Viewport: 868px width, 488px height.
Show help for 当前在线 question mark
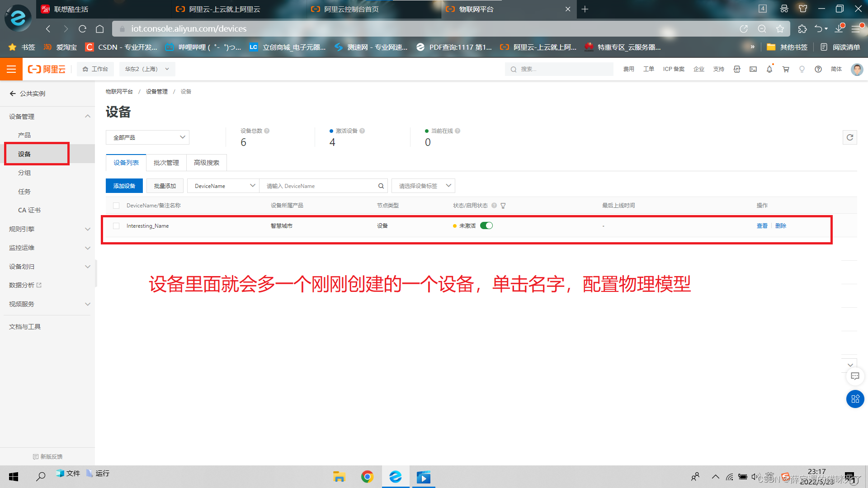point(458,131)
